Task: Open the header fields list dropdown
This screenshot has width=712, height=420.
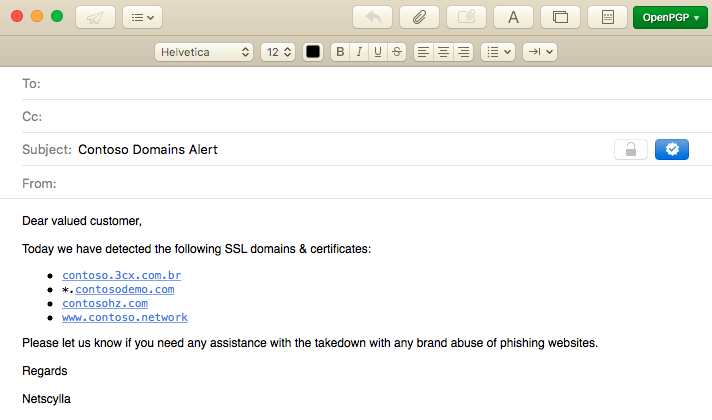Action: coord(143,18)
